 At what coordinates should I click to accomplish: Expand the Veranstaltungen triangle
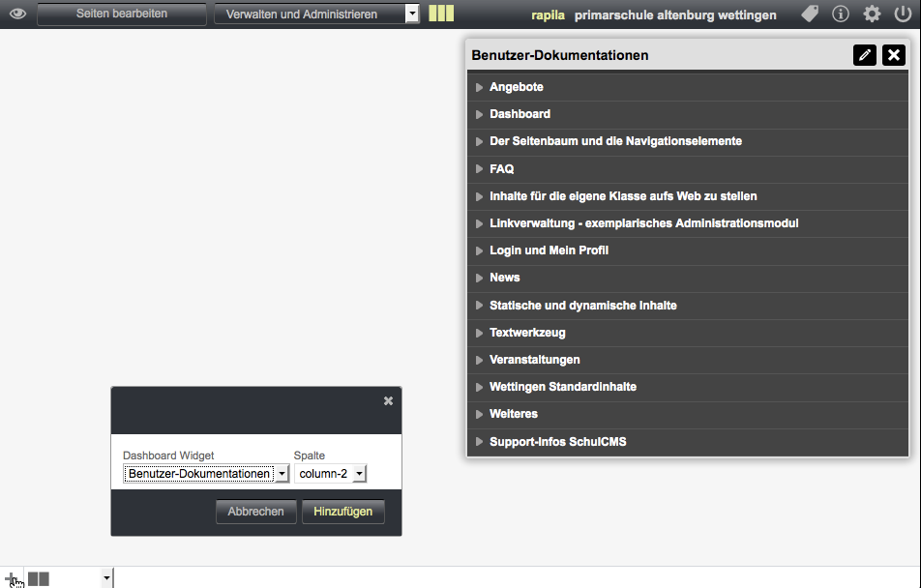pyautogui.click(x=479, y=360)
